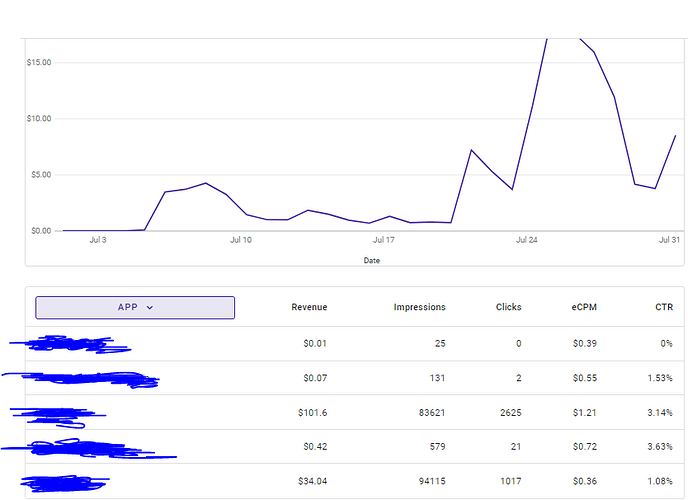The image size is (688, 500).
Task: Click the 3.63% CTR value
Action: point(660,446)
